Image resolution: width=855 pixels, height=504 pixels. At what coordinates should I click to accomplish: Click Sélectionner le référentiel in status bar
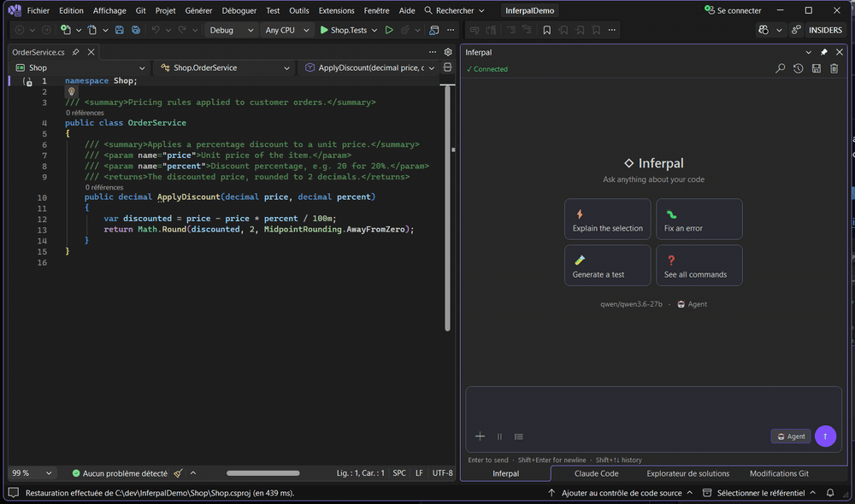[761, 493]
